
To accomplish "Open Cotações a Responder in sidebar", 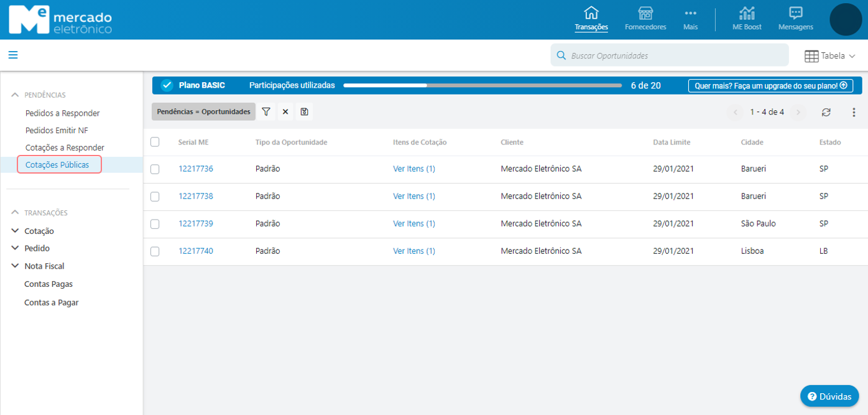I will [x=65, y=147].
